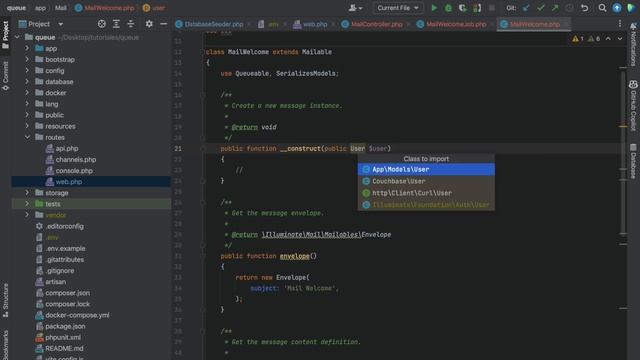Click MailWelcome.php breadcrumb in navigation bar
The height and width of the screenshot is (360, 640).
[105, 8]
